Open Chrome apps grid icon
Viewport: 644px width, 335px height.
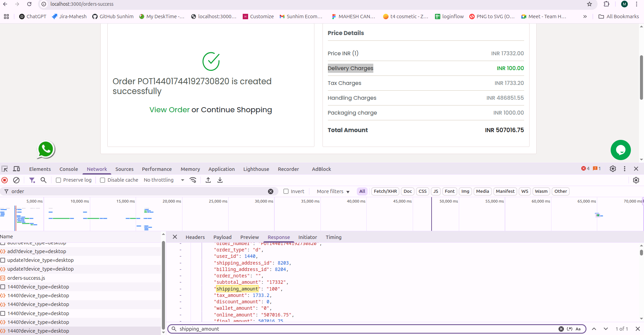tap(6, 17)
